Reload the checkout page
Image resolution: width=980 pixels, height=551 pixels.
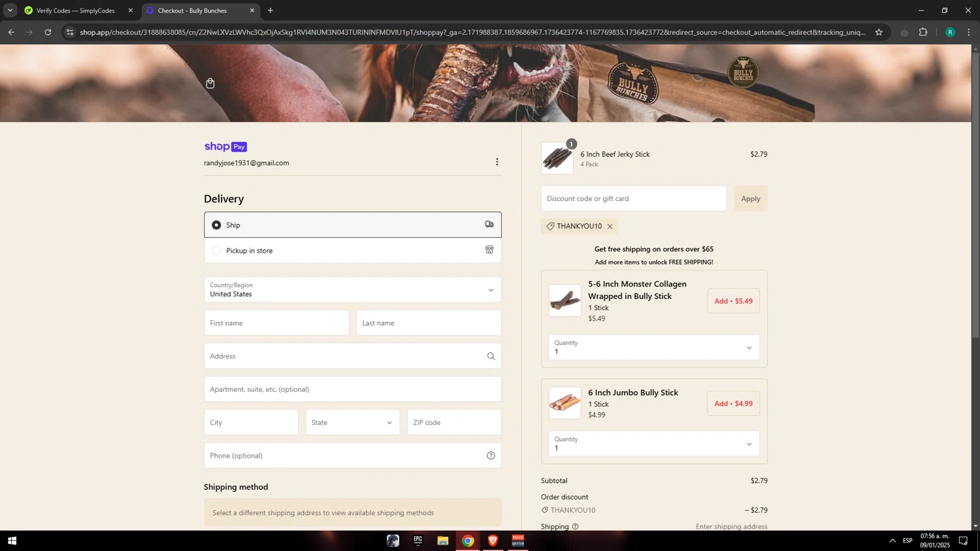(48, 32)
